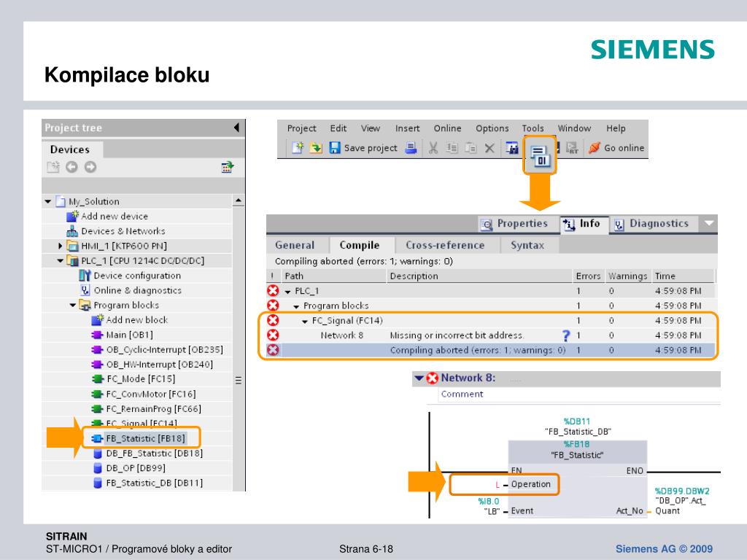Viewport: 747px width, 560px height.
Task: Click the forward arrow in Project tree toolbar
Action: (x=90, y=167)
